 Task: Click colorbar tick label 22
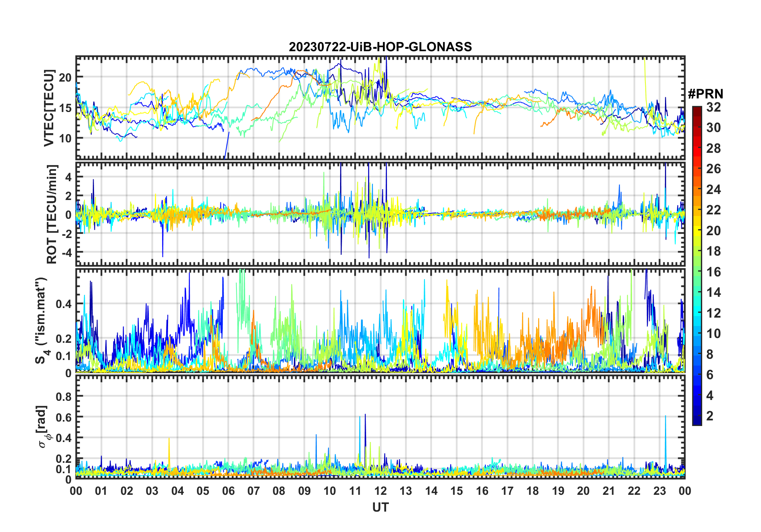[713, 210]
